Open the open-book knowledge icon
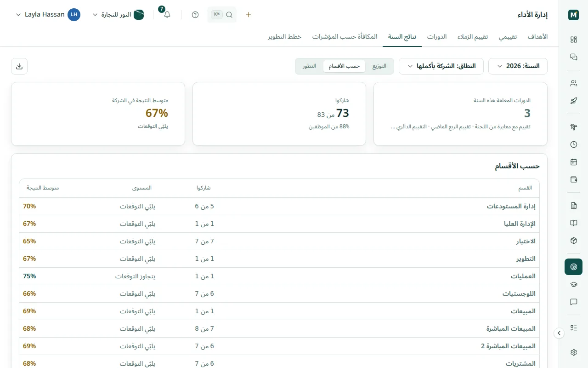Screen dimensions: 588x368 tap(573, 223)
